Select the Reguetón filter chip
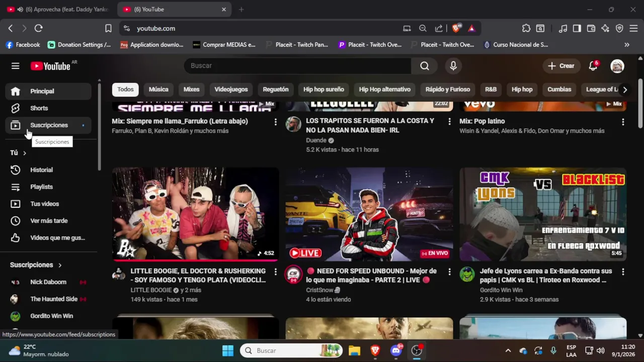This screenshot has height=362, width=644. coord(276,89)
